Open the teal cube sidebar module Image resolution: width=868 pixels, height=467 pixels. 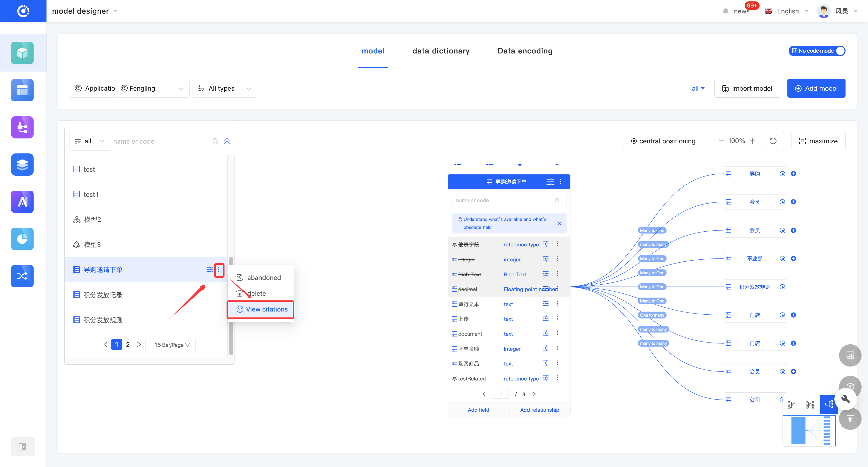point(22,53)
